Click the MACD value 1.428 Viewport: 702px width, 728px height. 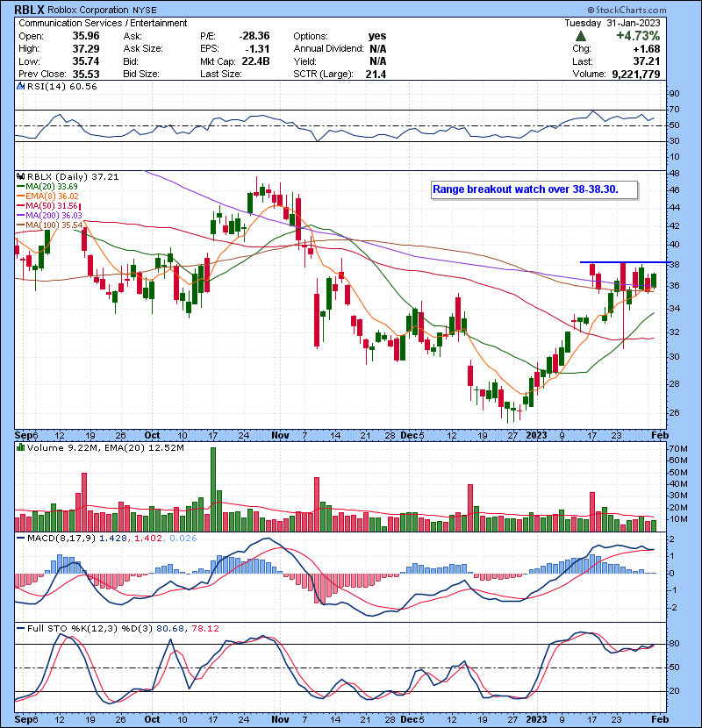[112, 539]
